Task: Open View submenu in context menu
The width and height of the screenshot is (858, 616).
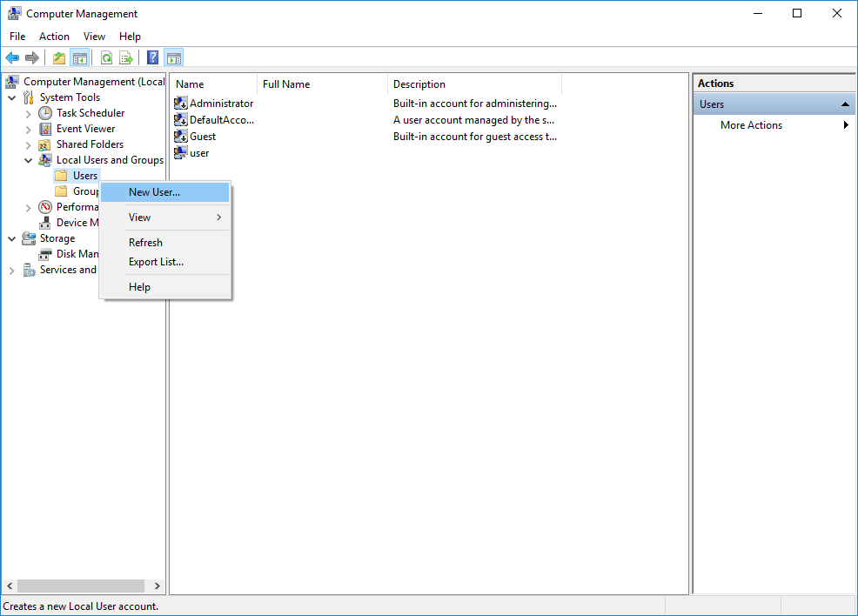Action: point(164,218)
